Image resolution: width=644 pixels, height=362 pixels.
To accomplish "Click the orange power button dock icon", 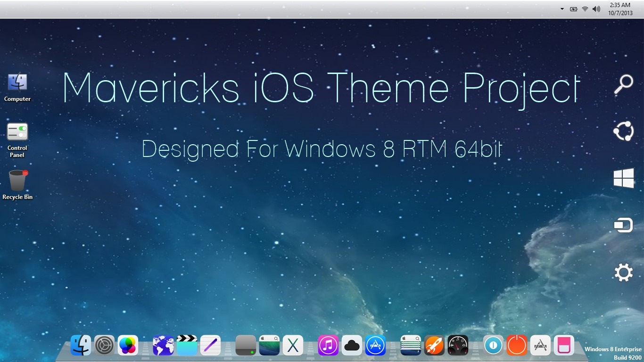I will pos(517,346).
